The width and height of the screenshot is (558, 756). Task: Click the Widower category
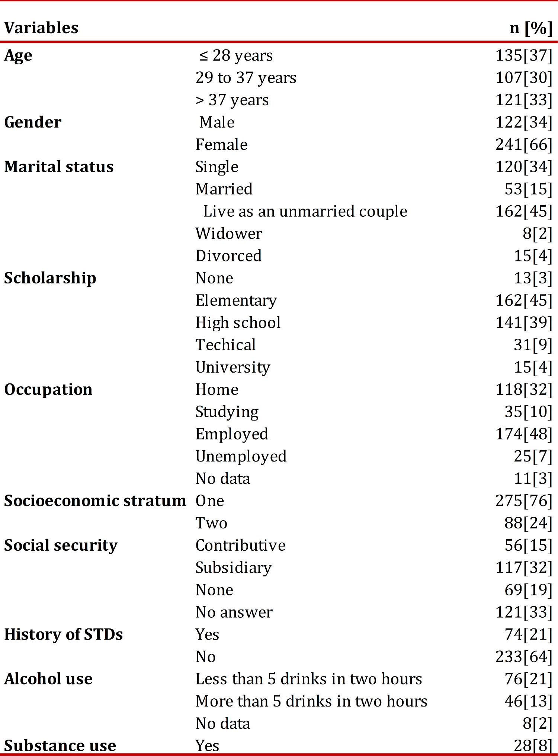pos(229,234)
